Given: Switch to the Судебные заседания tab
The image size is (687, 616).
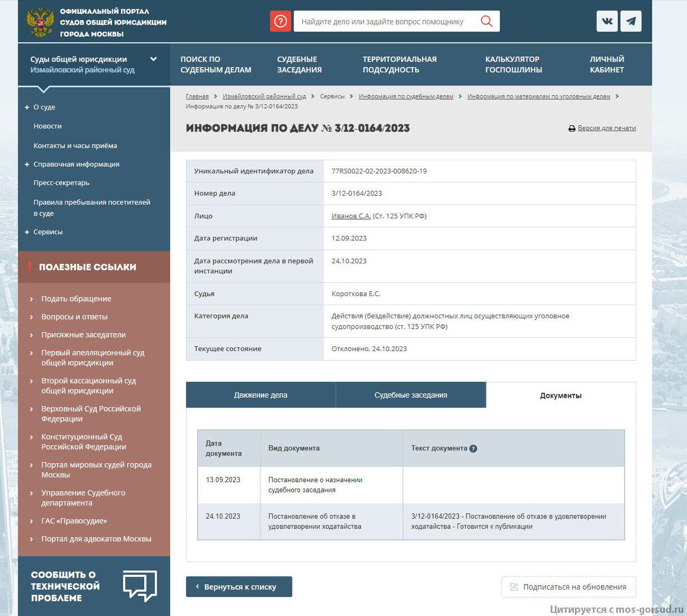Looking at the screenshot, I should click(410, 394).
